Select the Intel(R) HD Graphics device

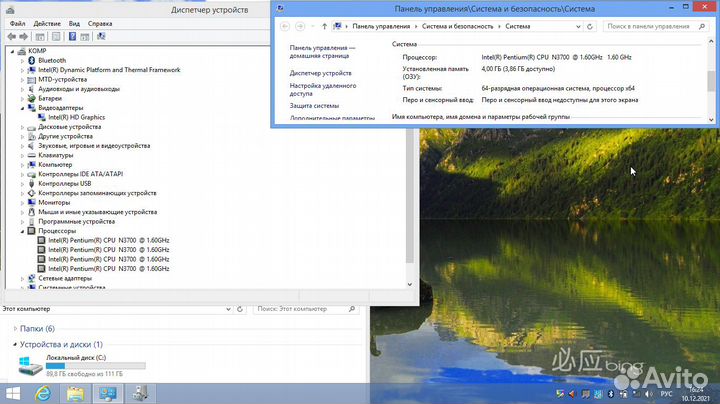point(76,117)
